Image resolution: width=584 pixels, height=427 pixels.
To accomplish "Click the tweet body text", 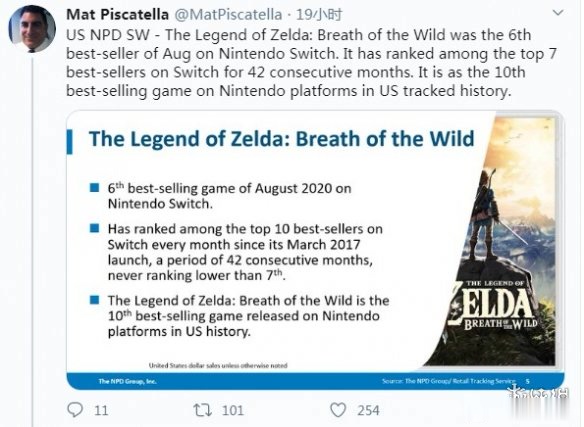I will (311, 63).
